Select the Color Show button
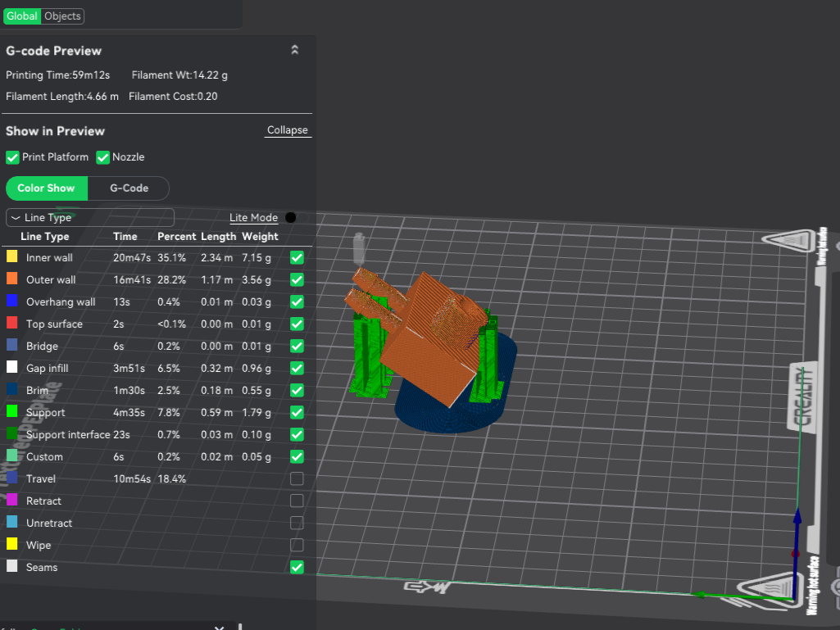This screenshot has height=630, width=840. click(x=47, y=188)
